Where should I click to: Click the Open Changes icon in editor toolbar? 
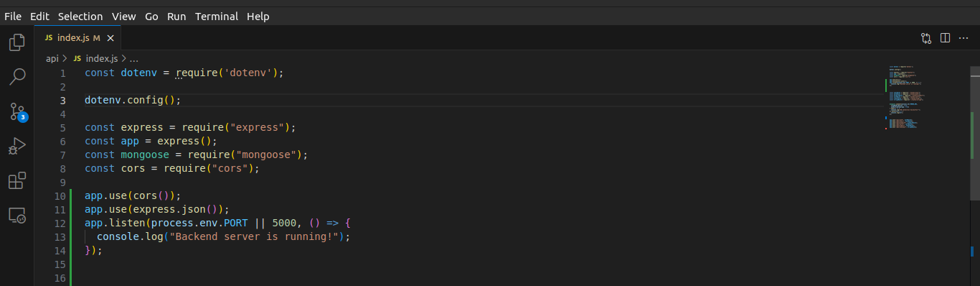coord(926,37)
